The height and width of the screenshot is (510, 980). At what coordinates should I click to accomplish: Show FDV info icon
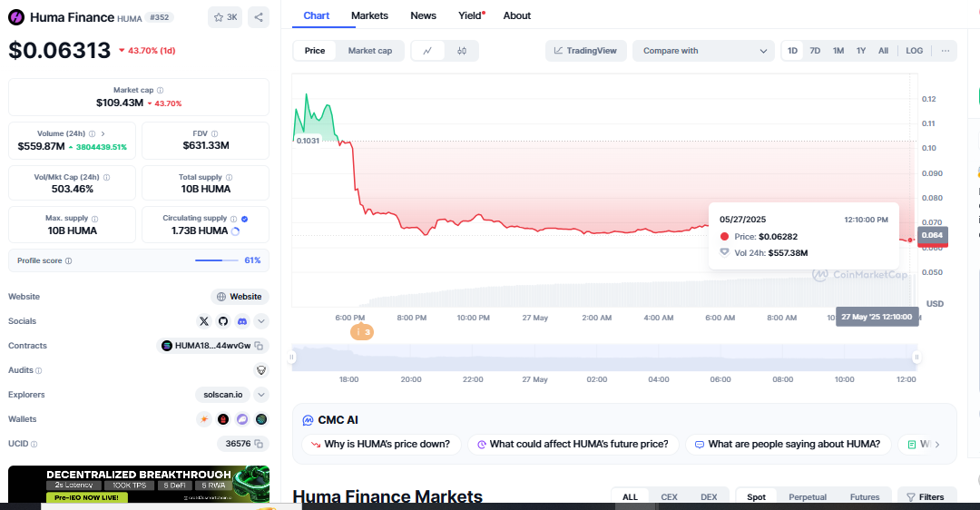(214, 133)
